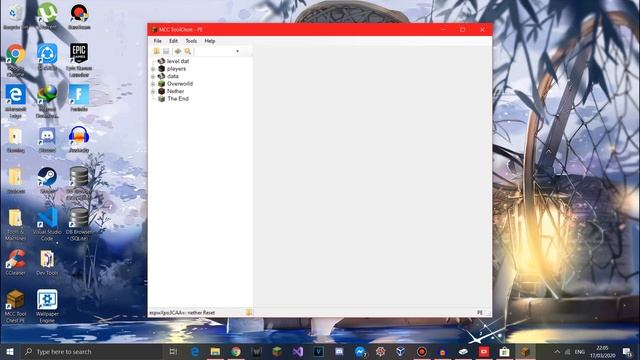
Task: Select The End tree node
Action: click(x=178, y=98)
